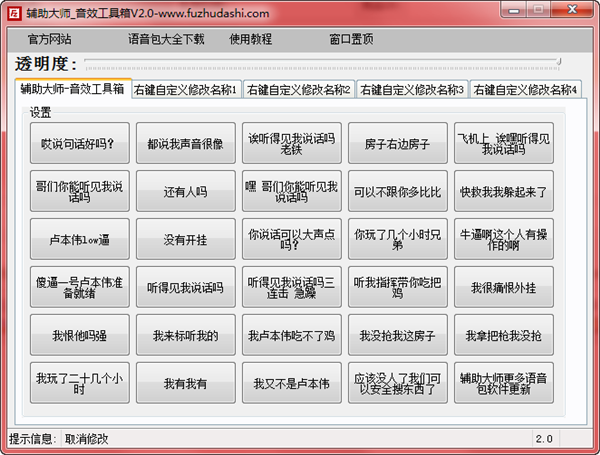The image size is (600, 455).
Task: Open the 官方网站 menu item
Action: tap(50, 39)
